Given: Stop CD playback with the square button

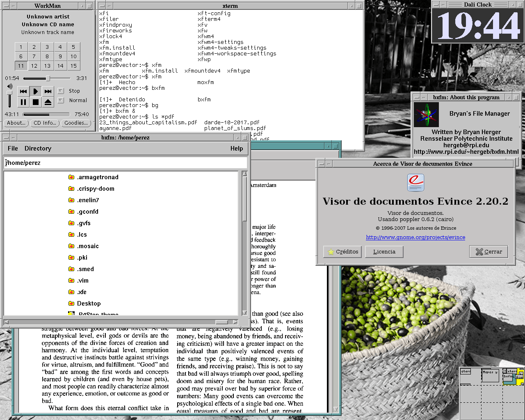Looking at the screenshot, I should [36, 102].
